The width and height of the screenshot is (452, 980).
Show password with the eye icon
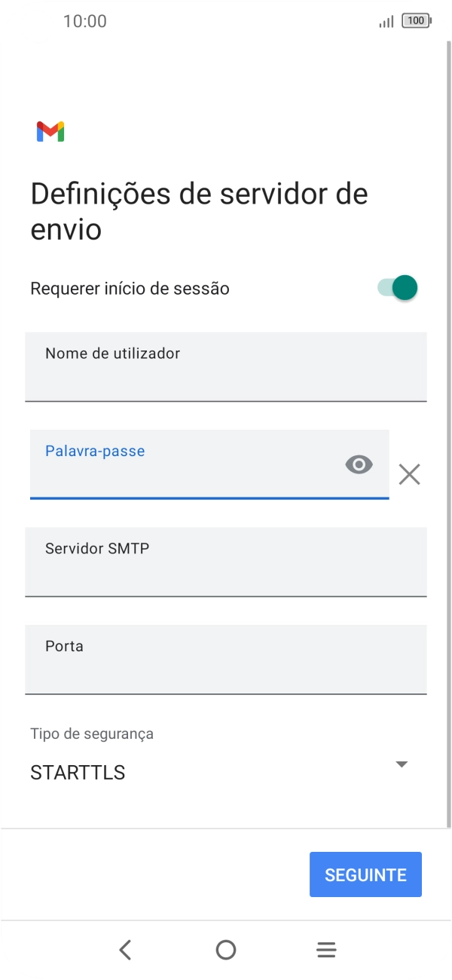pyautogui.click(x=359, y=464)
